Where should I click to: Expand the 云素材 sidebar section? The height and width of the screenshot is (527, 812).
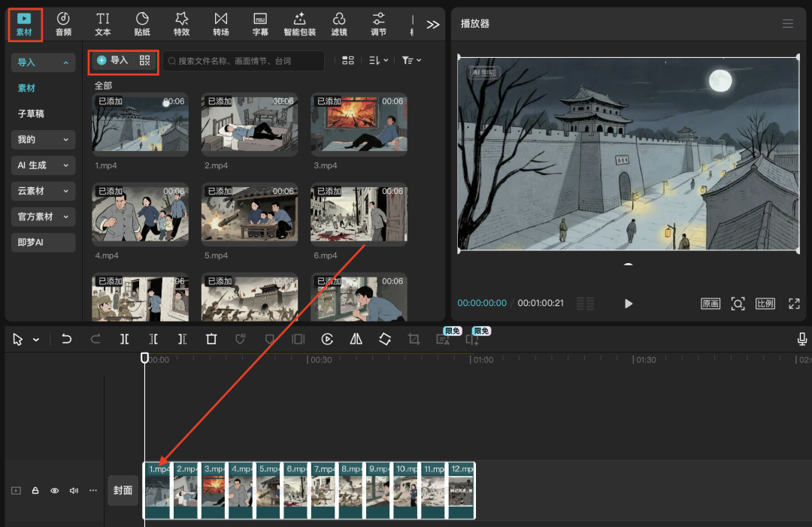coord(43,191)
